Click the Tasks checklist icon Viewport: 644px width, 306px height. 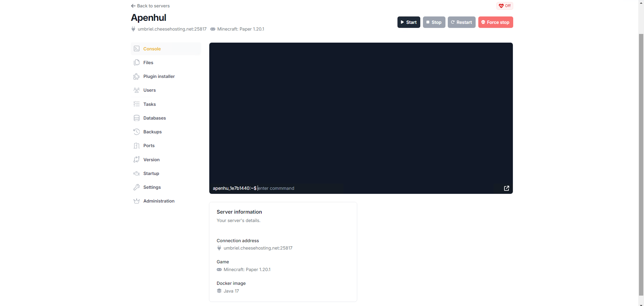pos(137,104)
